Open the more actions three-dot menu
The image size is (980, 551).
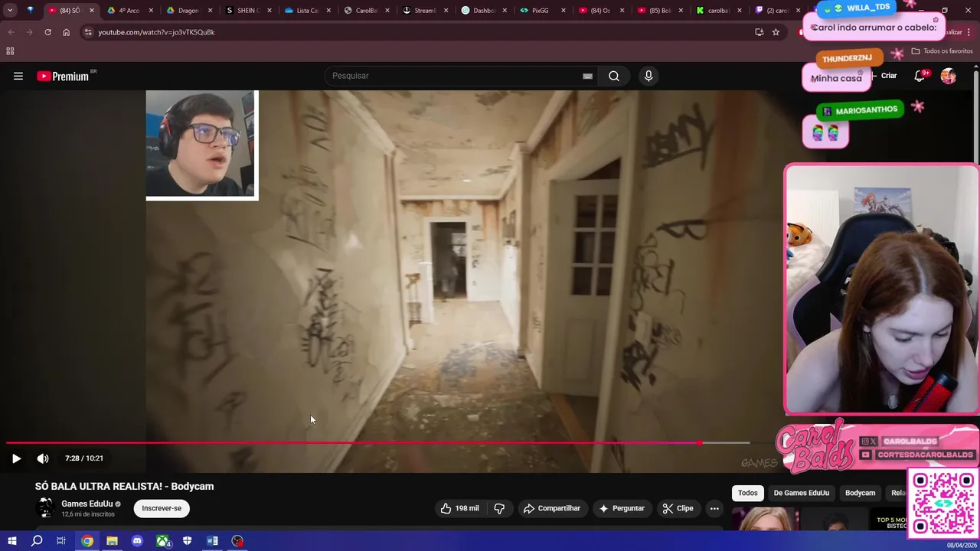714,508
